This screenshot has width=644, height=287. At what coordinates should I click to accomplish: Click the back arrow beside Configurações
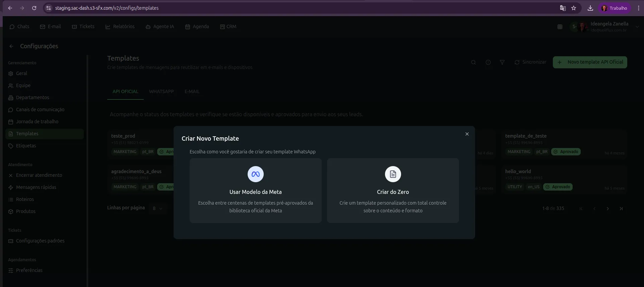11,46
